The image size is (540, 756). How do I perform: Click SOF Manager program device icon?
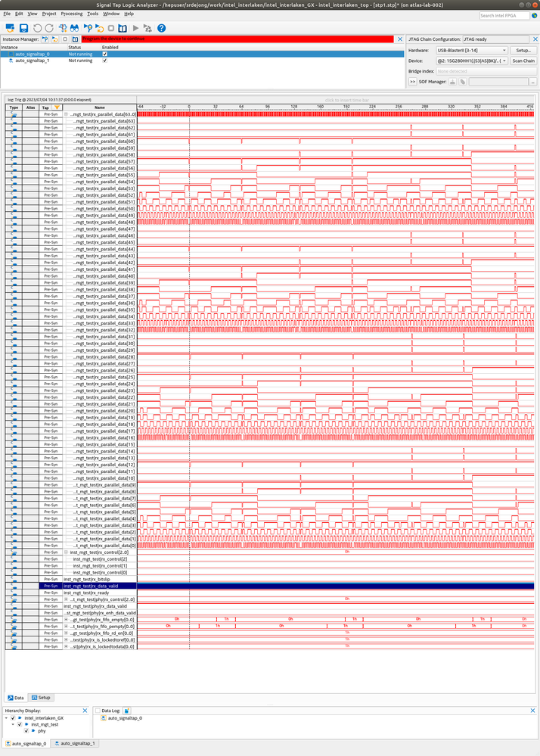452,82
